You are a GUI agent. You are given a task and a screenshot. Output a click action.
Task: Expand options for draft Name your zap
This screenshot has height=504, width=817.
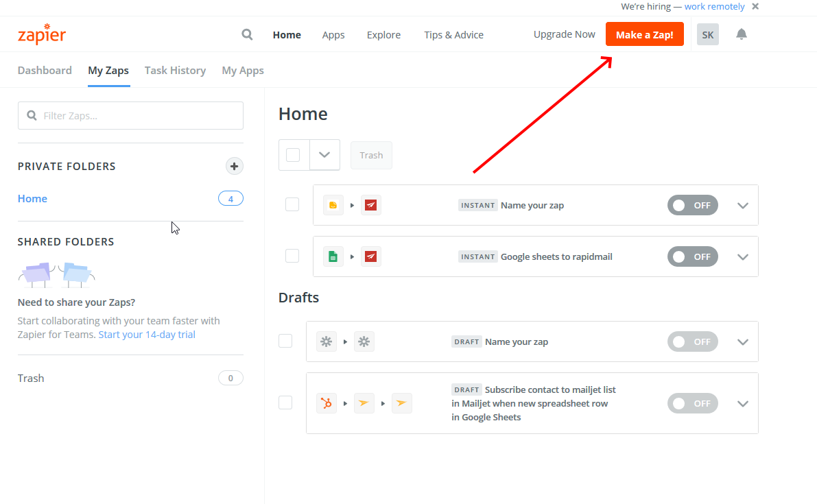pyautogui.click(x=742, y=342)
